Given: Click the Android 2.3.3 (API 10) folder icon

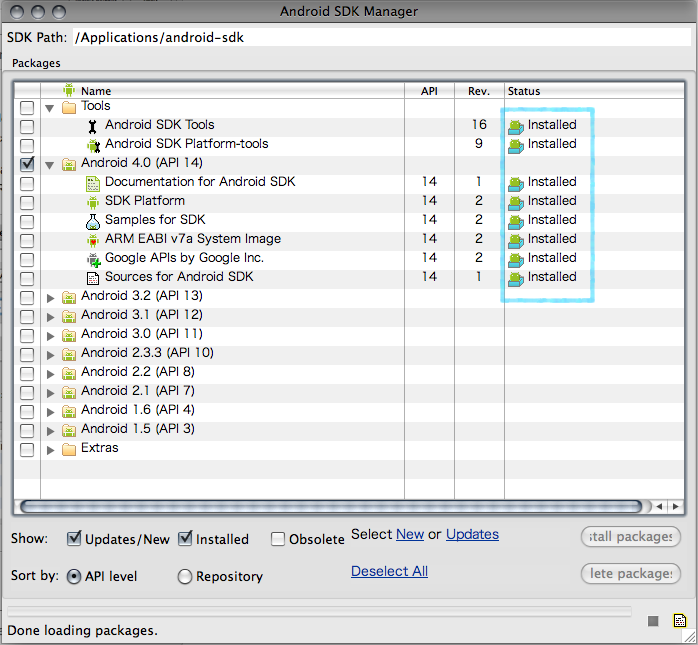Looking at the screenshot, I should point(69,355).
